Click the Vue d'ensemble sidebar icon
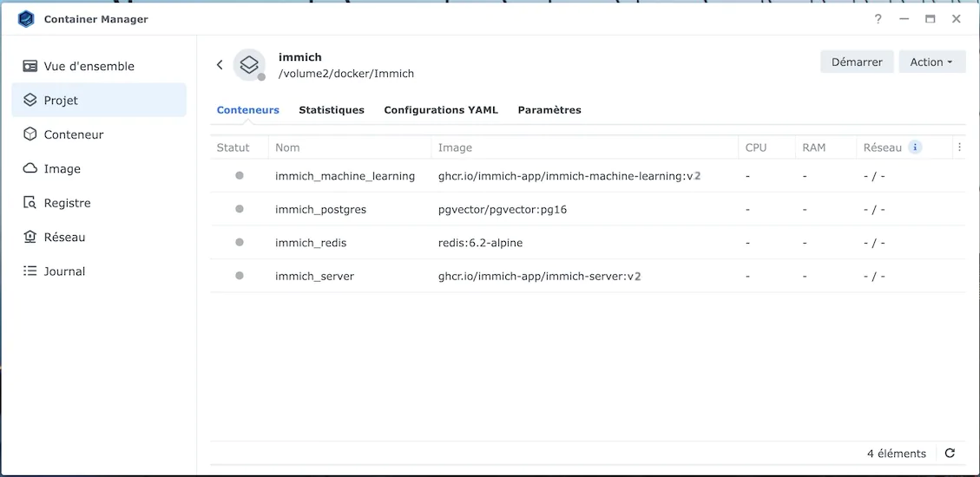The width and height of the screenshot is (980, 477). [30, 66]
